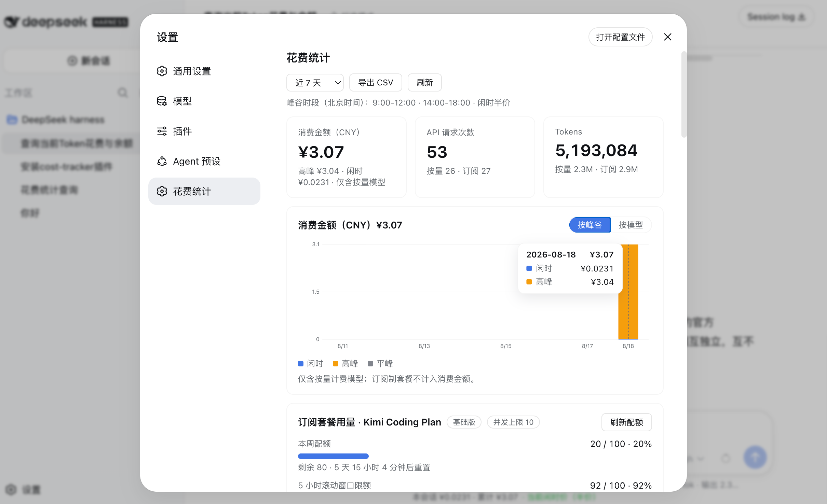Click the gear icon beside 通用设置

pyautogui.click(x=162, y=71)
